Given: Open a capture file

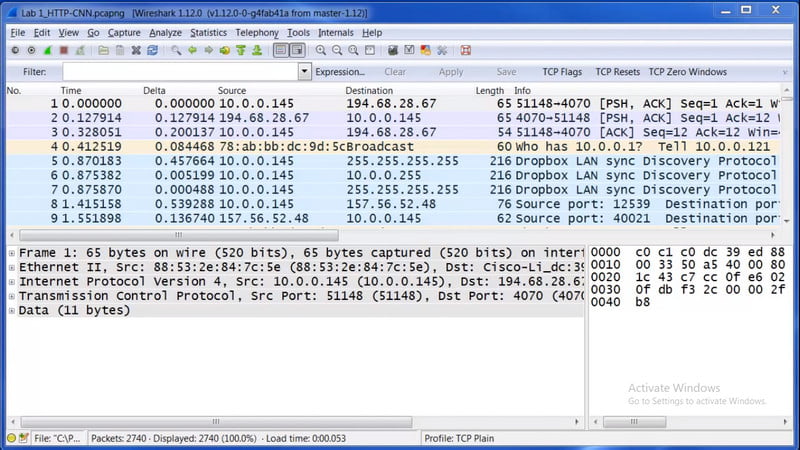Looking at the screenshot, I should 104,51.
